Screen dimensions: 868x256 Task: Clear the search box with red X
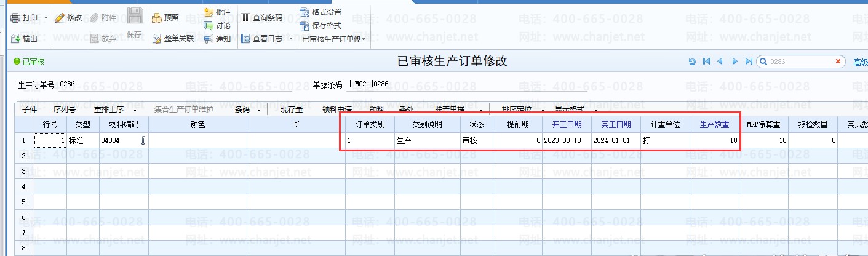[838, 62]
